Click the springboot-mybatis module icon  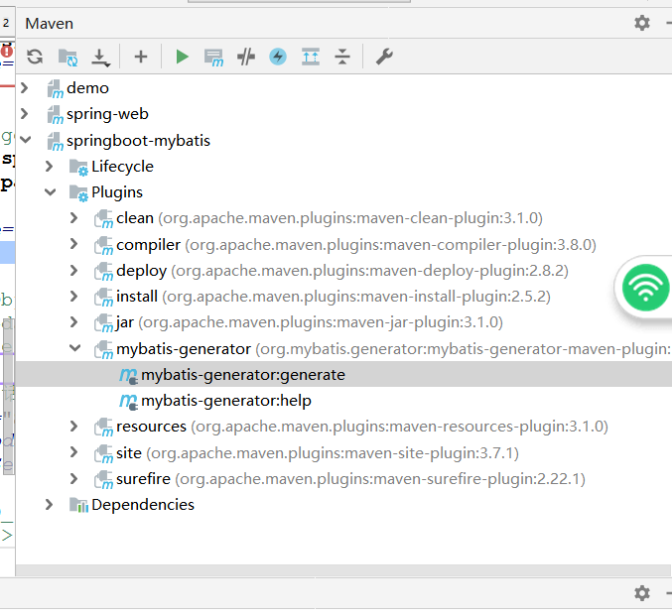(x=56, y=142)
